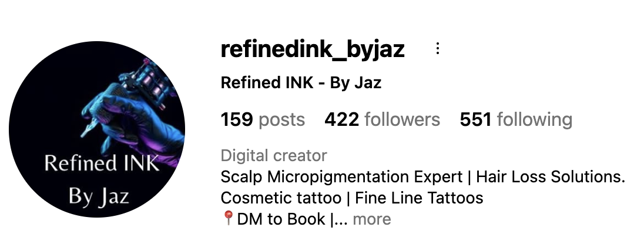Click the "Digital creator" category label
Viewport: 644px width, 247px height.
(x=274, y=156)
